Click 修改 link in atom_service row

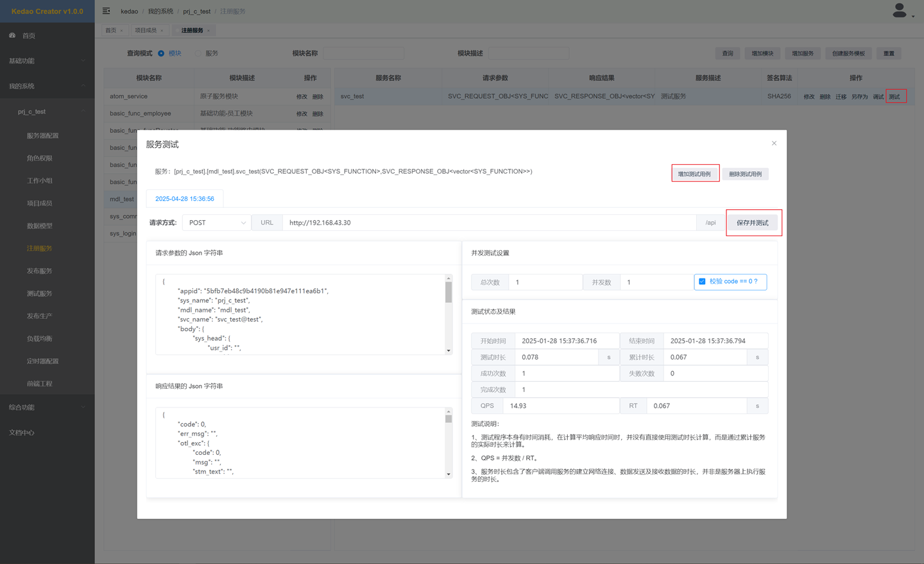coord(302,97)
